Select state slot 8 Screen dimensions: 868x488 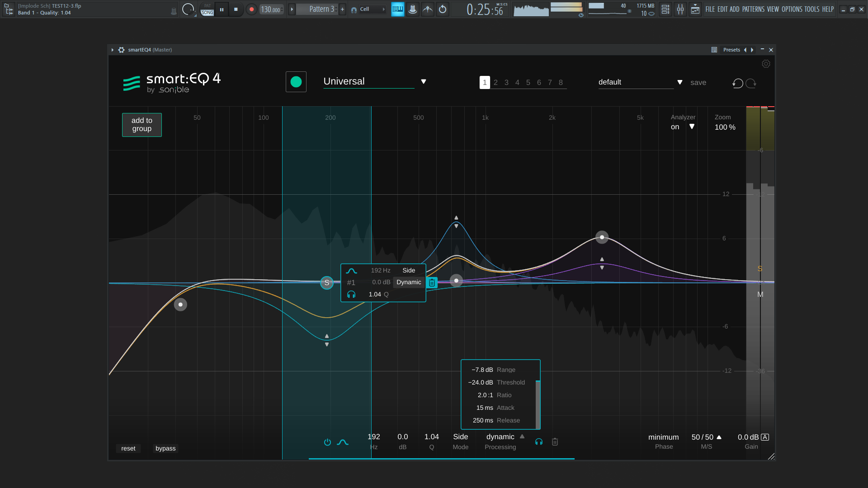[561, 82]
